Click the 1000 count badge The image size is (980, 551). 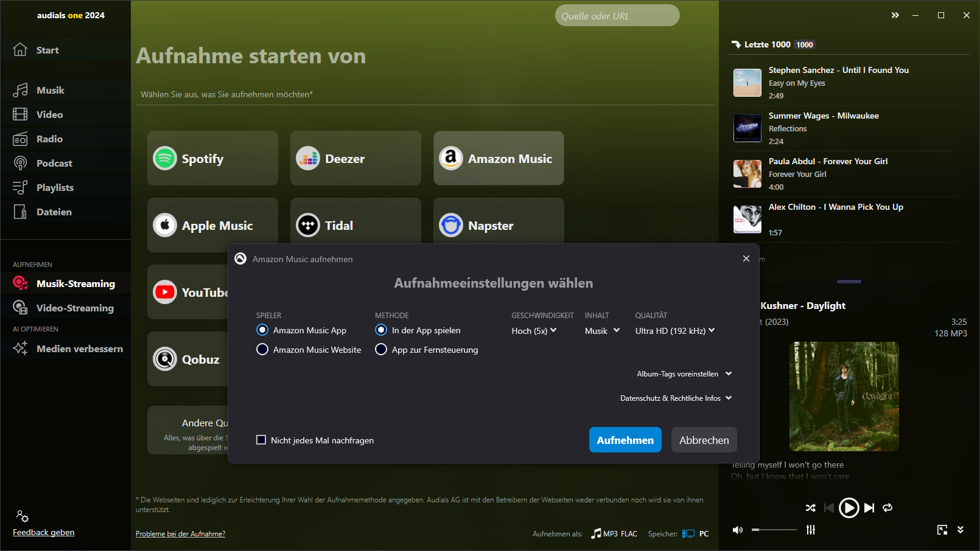click(805, 44)
